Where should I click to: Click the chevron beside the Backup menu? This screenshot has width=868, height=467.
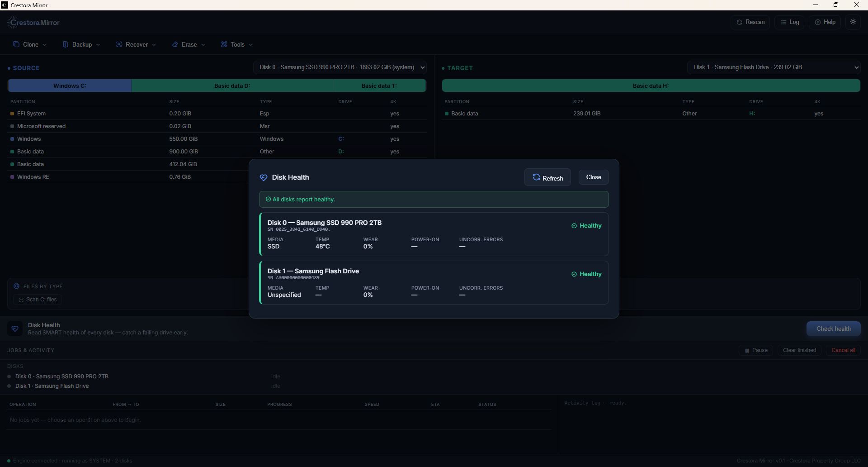tap(98, 45)
